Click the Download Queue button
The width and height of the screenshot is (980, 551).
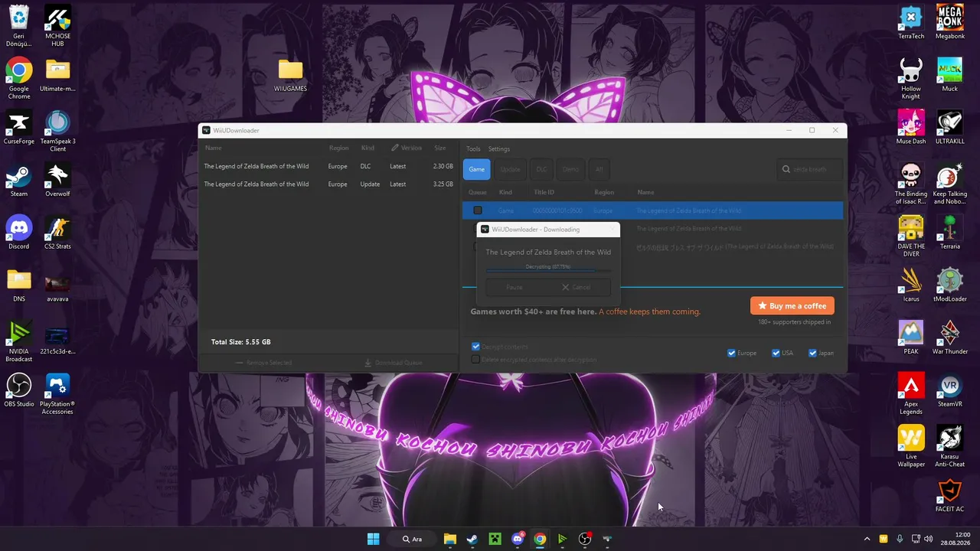tap(393, 363)
